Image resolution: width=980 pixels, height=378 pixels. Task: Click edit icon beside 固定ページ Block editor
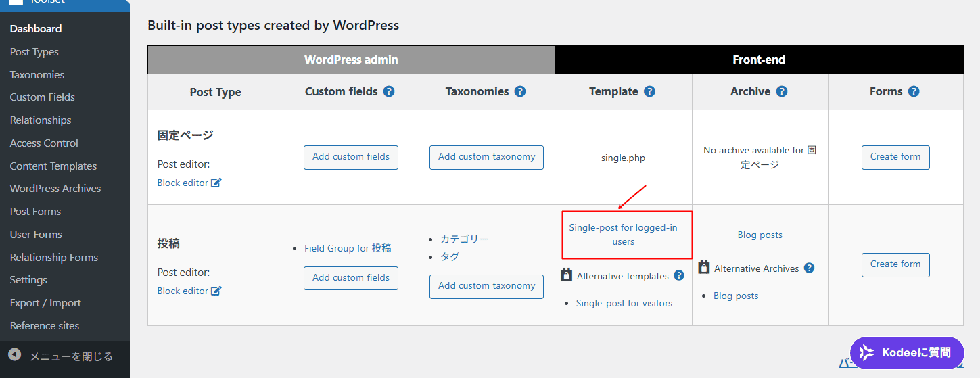pyautogui.click(x=216, y=183)
